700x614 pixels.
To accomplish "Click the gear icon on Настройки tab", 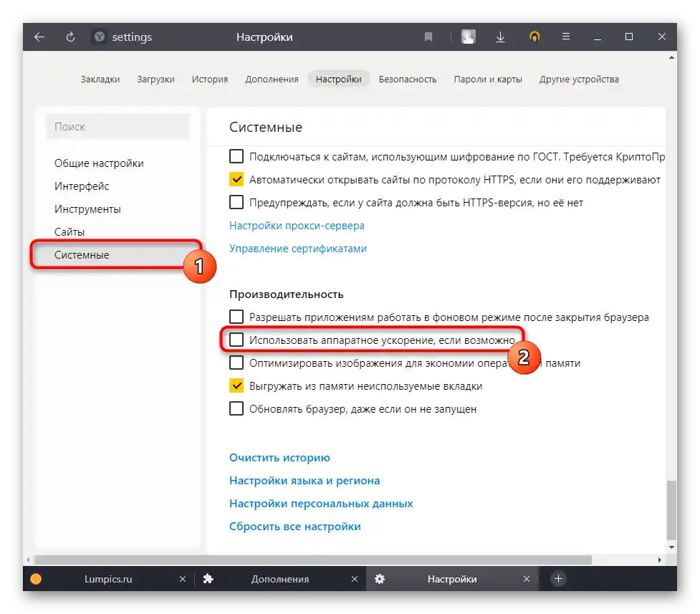I will coord(380,579).
